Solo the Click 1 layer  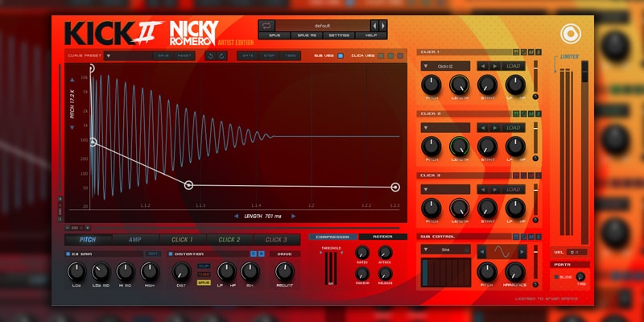click(539, 52)
